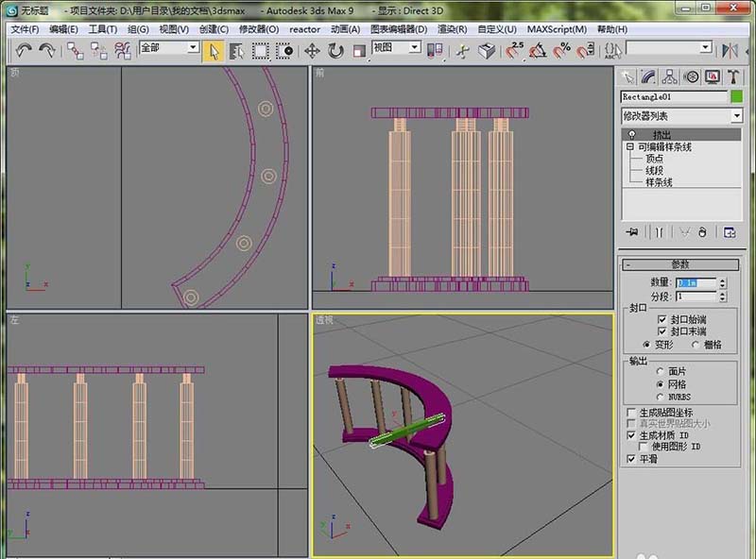This screenshot has height=559, width=756.
Task: Activate the Select Object arrow tool
Action: [214, 51]
